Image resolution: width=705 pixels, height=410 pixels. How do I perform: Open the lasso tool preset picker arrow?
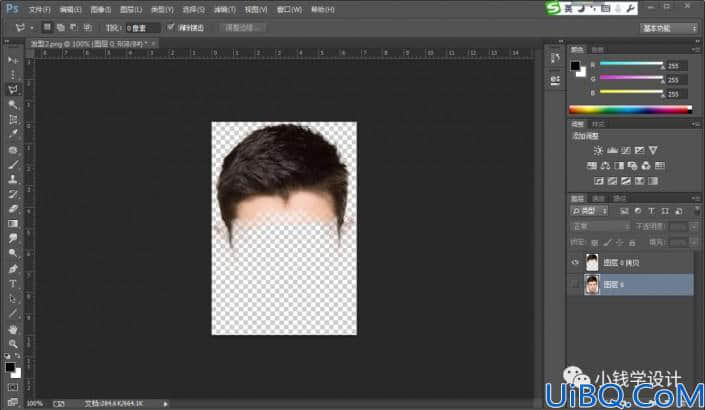(32, 28)
